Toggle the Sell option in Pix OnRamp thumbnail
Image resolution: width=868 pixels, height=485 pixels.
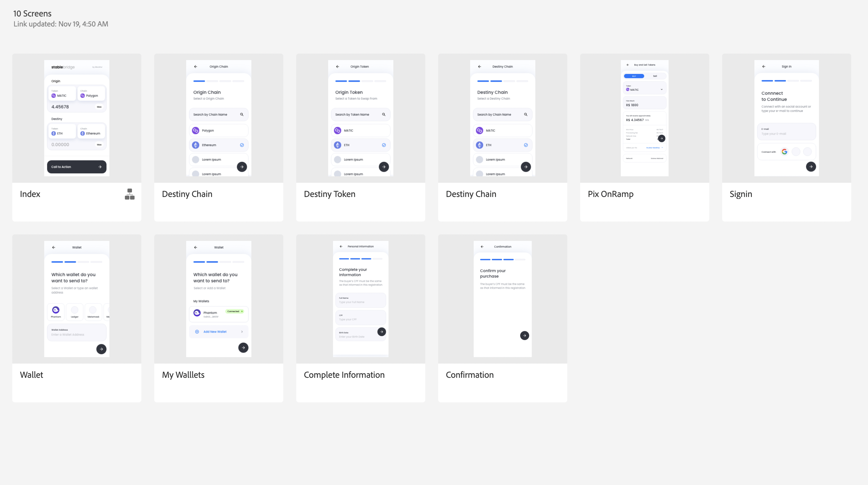click(655, 76)
